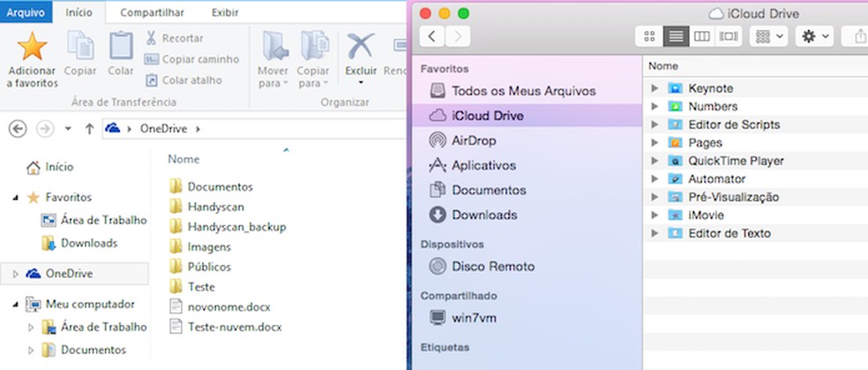Screen dimensions: 868x370
Task: Select the Públicos folder
Action: [200, 267]
